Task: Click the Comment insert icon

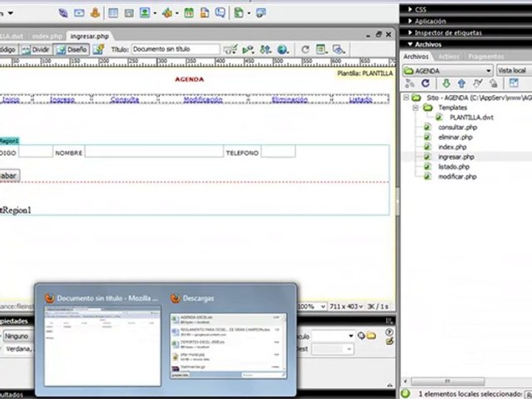Action: [x=220, y=13]
